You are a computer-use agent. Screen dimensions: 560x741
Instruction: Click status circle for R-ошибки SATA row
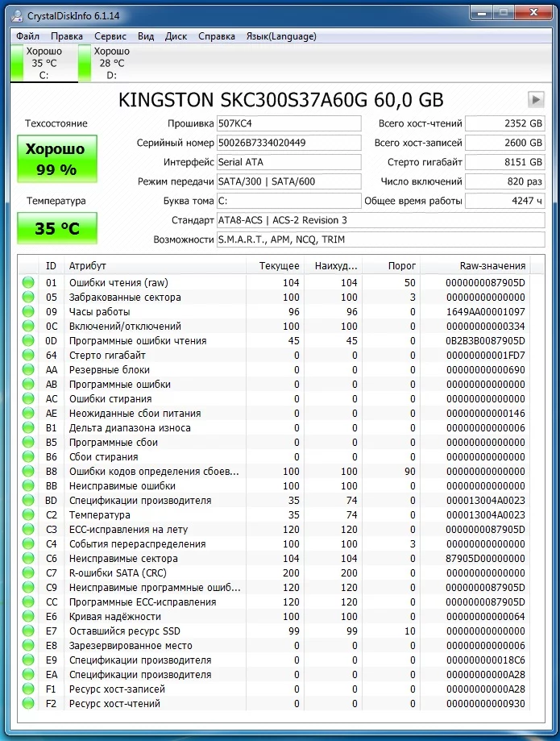28,572
